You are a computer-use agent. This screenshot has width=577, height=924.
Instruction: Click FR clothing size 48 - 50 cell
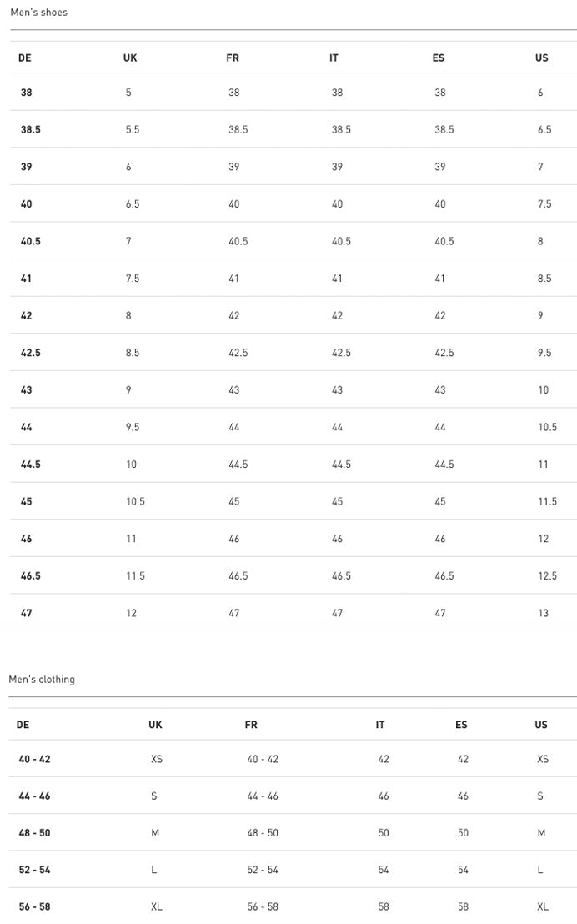click(263, 833)
